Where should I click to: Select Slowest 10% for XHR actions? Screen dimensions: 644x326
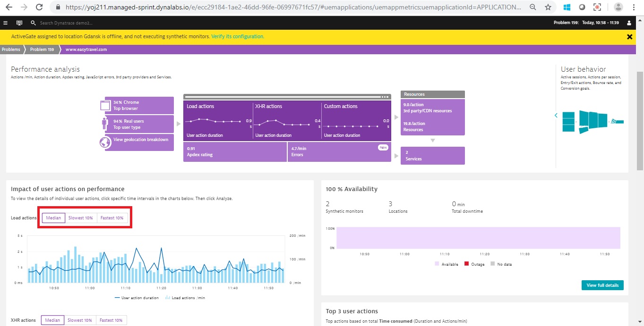tap(80, 320)
